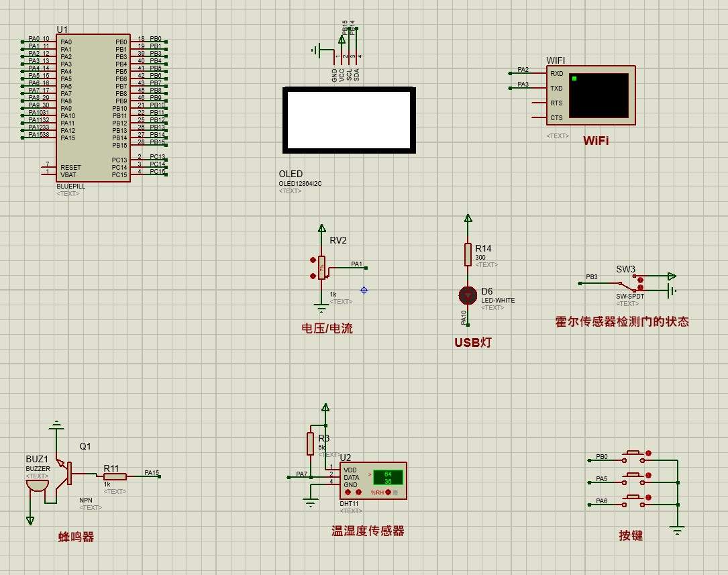Click the blue crosshair marker near RV2
Viewport: 728px width, 575px height.
[x=364, y=290]
